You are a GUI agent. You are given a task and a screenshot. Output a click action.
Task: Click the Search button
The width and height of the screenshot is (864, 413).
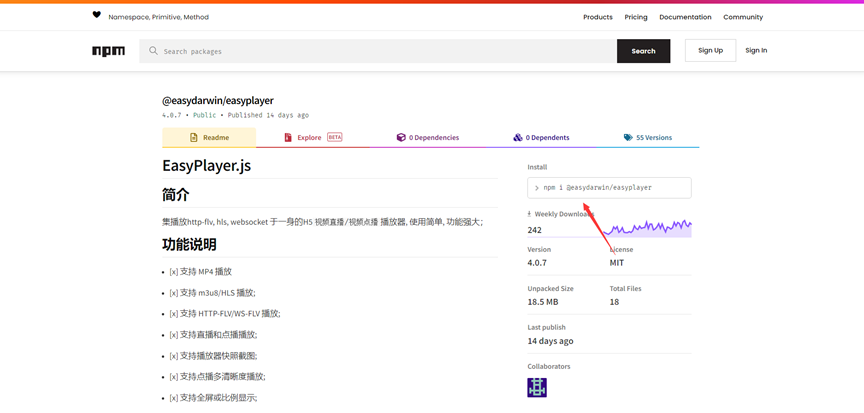click(644, 51)
